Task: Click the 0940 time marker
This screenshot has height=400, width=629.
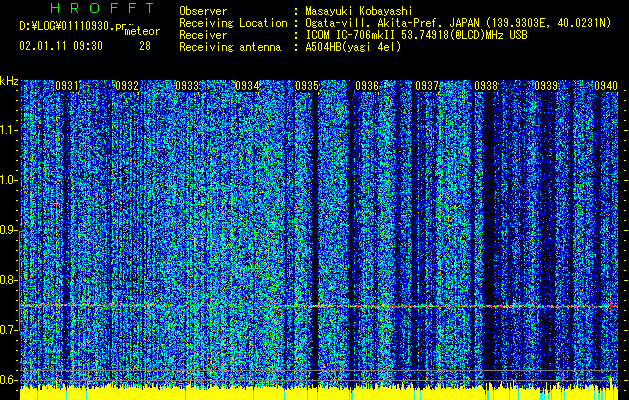Action: [606, 86]
